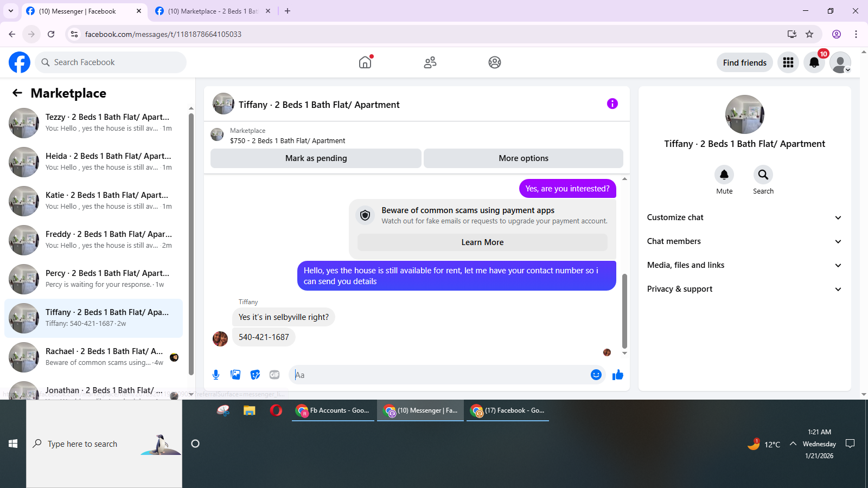Screen dimensions: 868x488
Task: Show hidden system tray icons
Action: (793, 444)
